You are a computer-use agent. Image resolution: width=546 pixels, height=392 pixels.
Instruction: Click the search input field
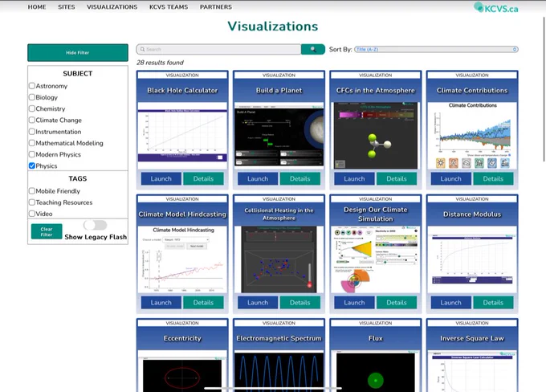(x=218, y=49)
